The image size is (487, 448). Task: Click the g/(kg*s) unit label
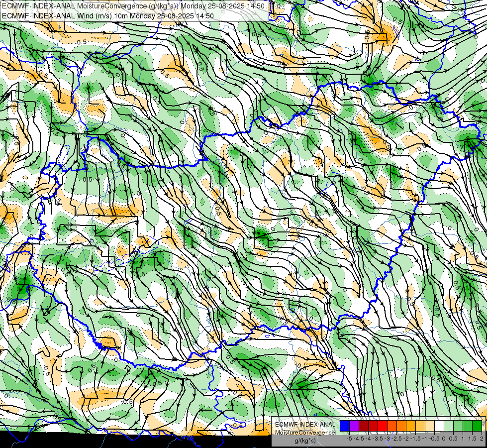305,441
